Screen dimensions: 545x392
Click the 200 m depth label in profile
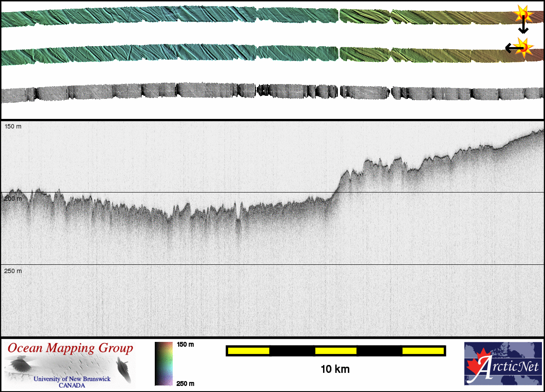13,199
